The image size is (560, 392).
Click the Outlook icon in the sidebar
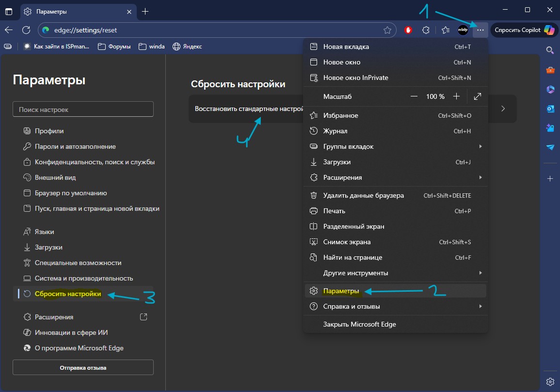point(550,109)
